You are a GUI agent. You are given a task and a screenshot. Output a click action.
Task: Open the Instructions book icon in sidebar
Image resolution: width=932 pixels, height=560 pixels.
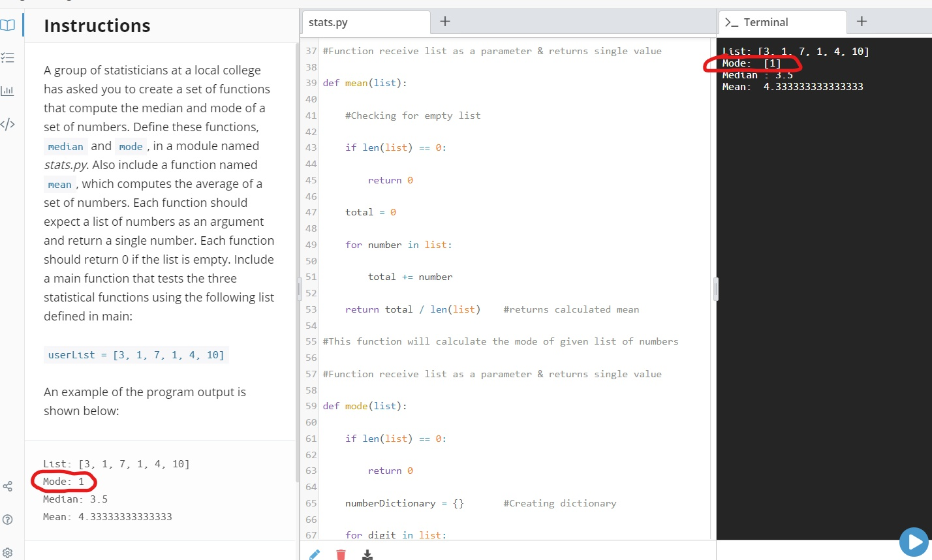[7, 25]
